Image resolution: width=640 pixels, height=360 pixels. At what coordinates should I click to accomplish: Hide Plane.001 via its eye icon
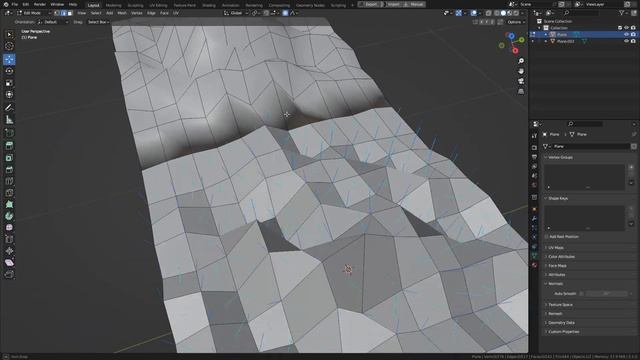(x=626, y=41)
